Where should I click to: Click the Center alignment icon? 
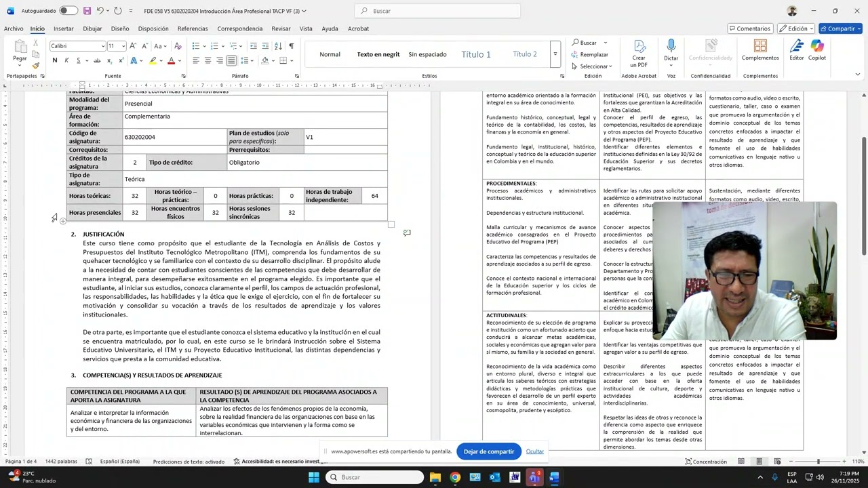[x=208, y=60]
